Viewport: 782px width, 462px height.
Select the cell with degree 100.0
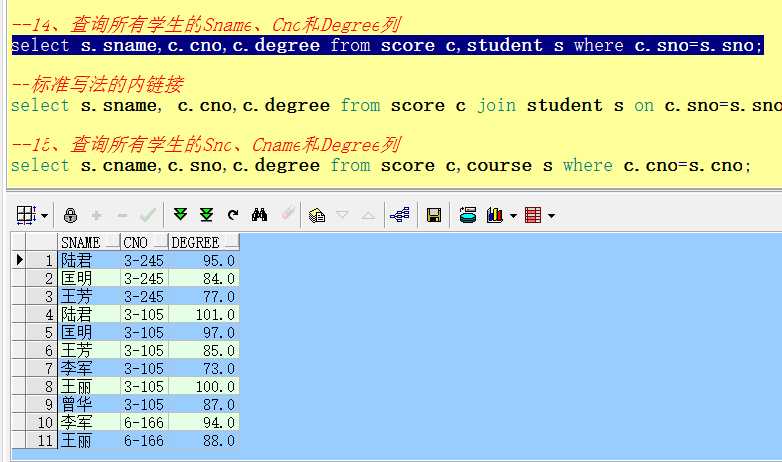pyautogui.click(x=204, y=386)
